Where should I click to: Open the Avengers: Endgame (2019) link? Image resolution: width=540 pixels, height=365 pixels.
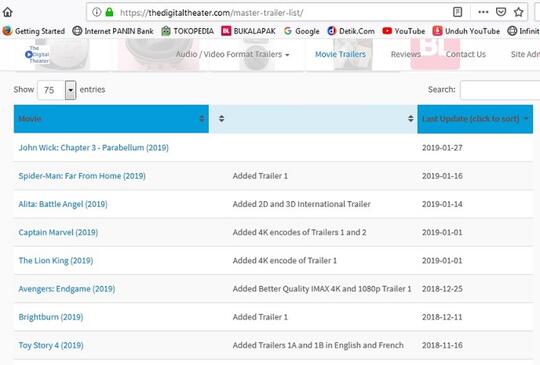(x=67, y=289)
